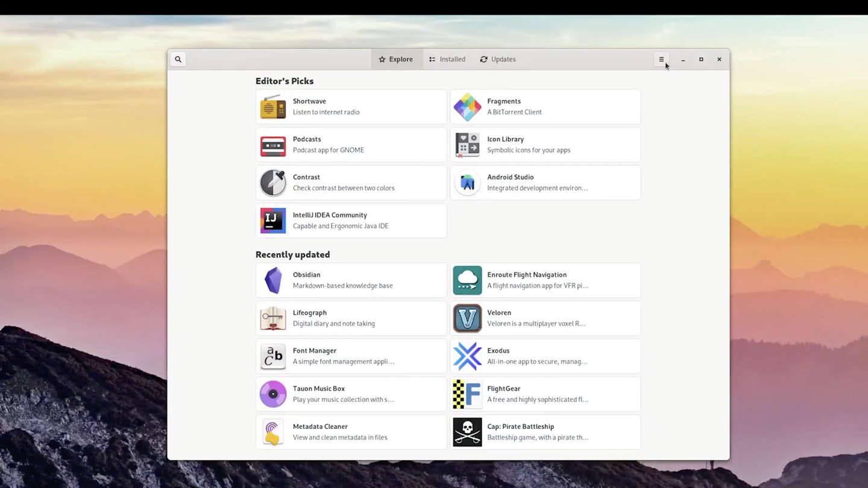Select the Enroute Flight Navigation title
Viewport: 868px width, 488px height.
(527, 275)
